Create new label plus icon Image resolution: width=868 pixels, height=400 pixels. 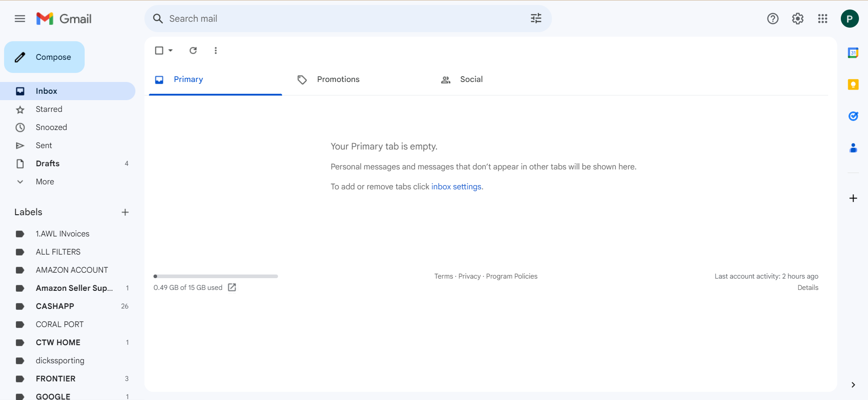tap(125, 212)
